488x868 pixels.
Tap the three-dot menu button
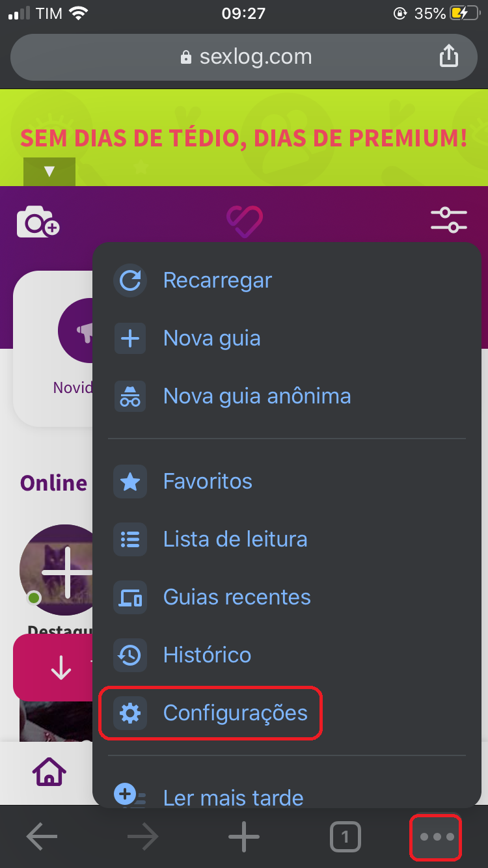click(436, 837)
